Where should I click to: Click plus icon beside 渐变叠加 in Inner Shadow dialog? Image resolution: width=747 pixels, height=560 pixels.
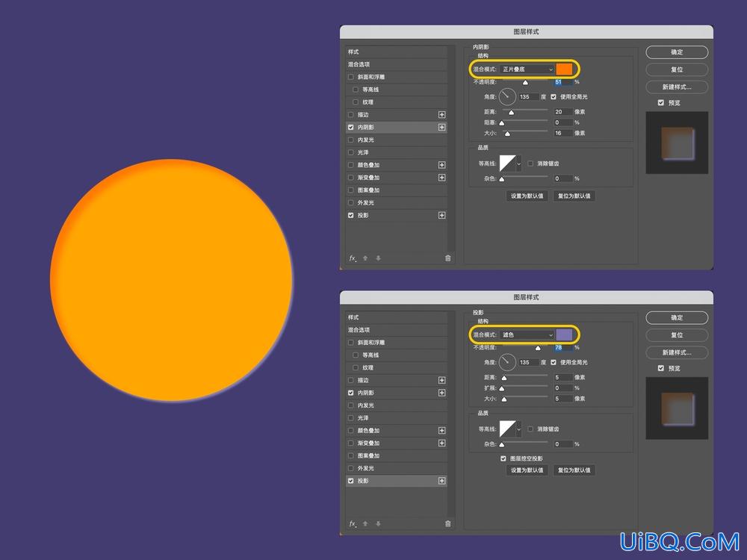[x=441, y=178]
